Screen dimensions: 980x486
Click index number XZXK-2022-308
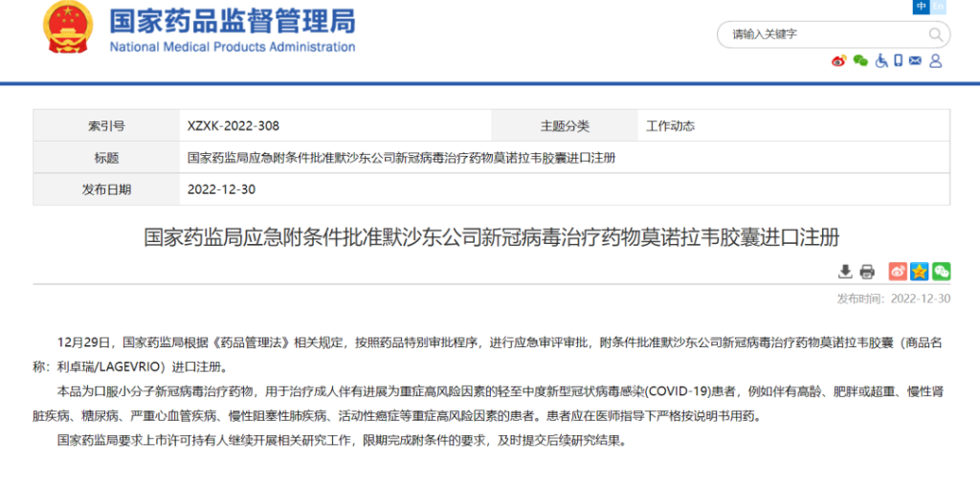[x=234, y=125]
